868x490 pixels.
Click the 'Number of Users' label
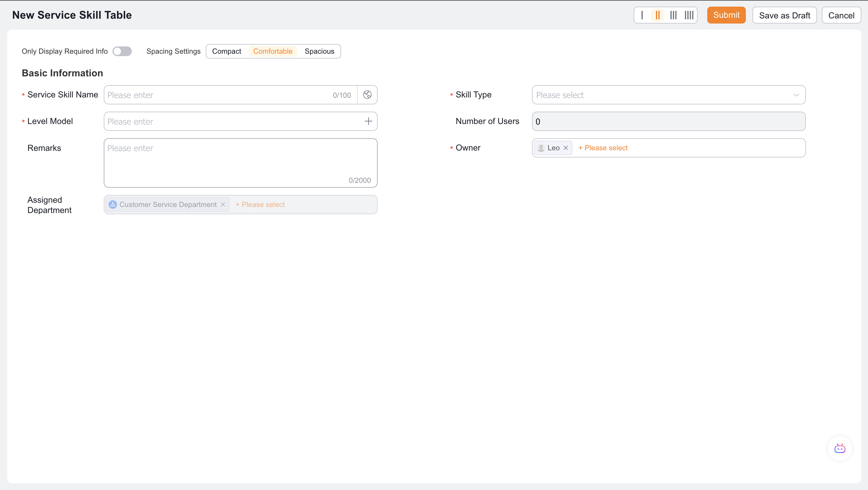pos(487,121)
